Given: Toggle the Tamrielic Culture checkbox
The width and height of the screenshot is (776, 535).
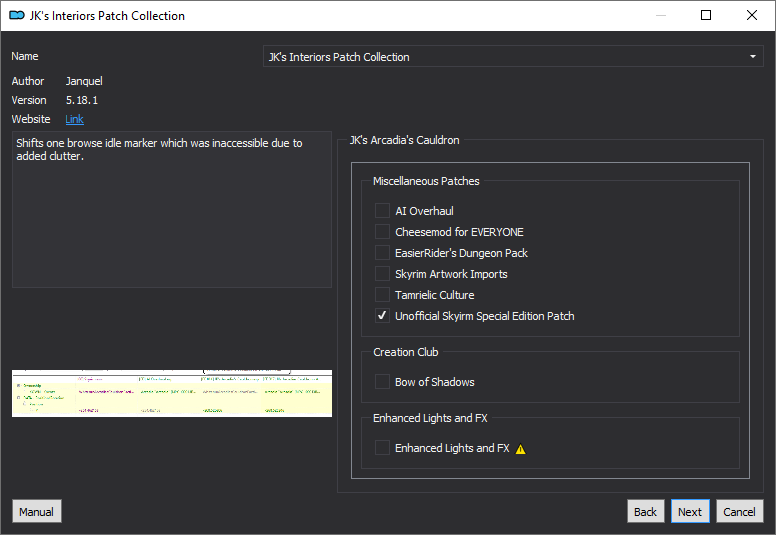Looking at the screenshot, I should (382, 294).
